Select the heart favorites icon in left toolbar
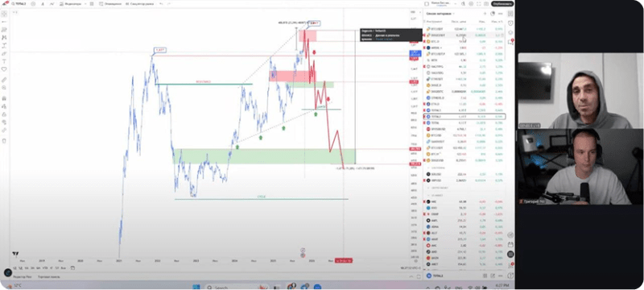This screenshot has width=644, height=290. coord(4,68)
